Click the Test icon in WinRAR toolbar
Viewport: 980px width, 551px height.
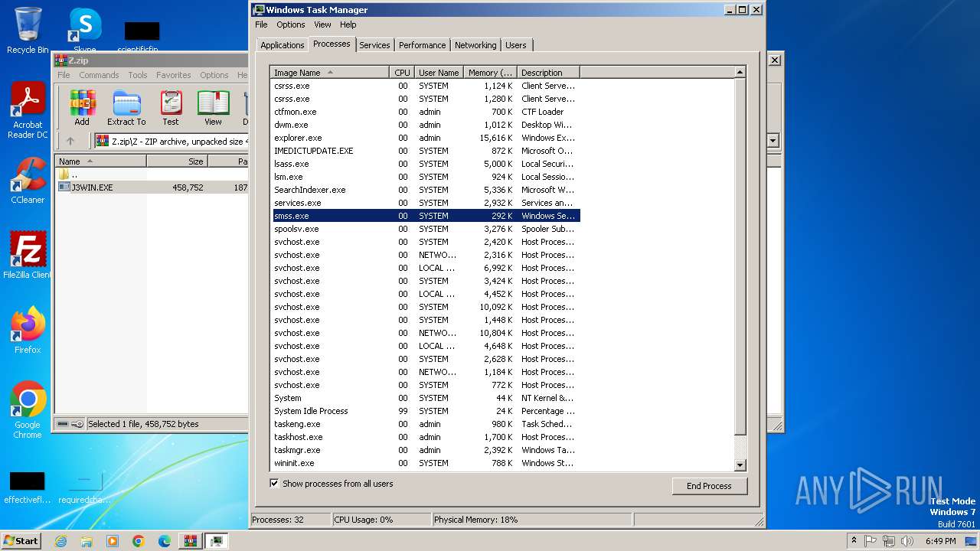171,108
